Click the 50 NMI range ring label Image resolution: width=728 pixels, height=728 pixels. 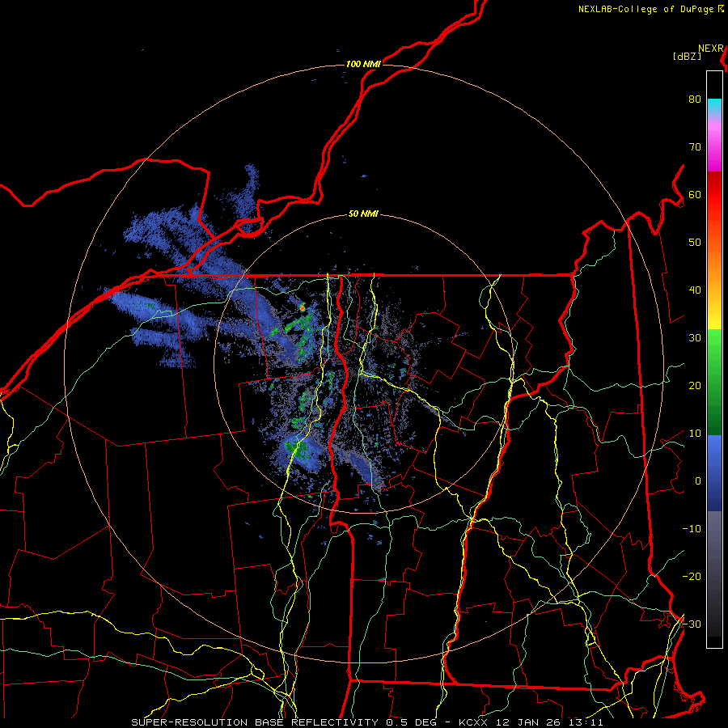(363, 214)
